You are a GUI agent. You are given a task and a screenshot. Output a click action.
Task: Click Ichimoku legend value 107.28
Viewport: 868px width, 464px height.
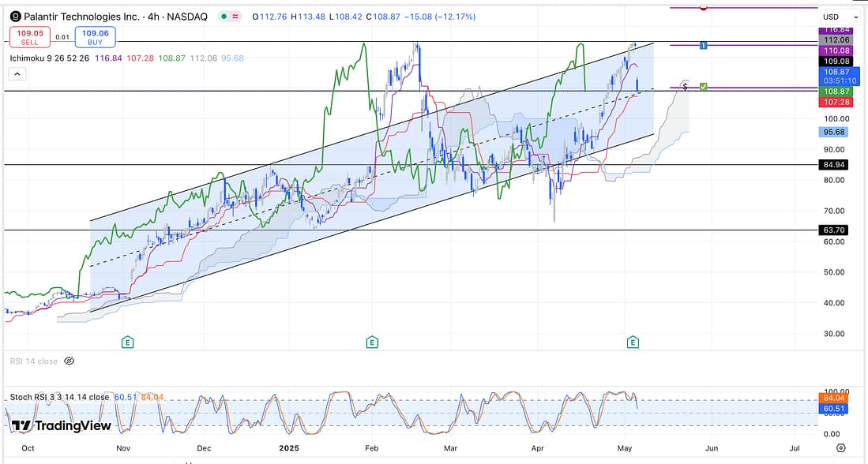click(x=140, y=58)
